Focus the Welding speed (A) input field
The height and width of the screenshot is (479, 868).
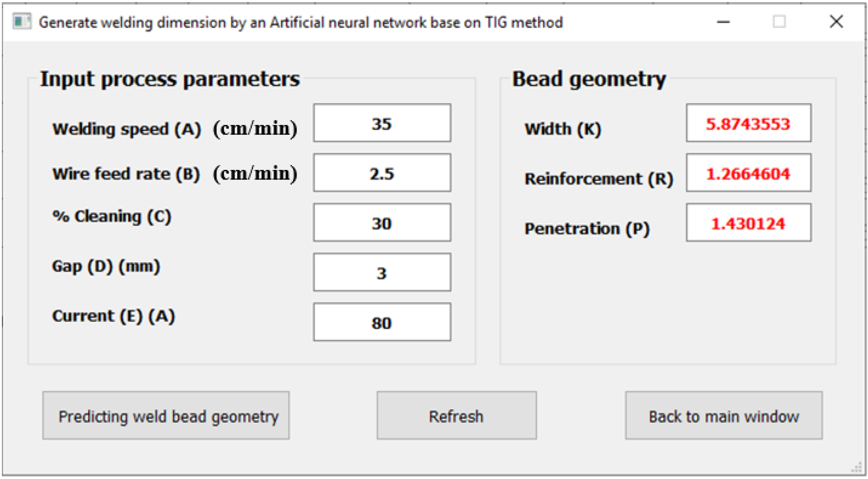tap(382, 123)
